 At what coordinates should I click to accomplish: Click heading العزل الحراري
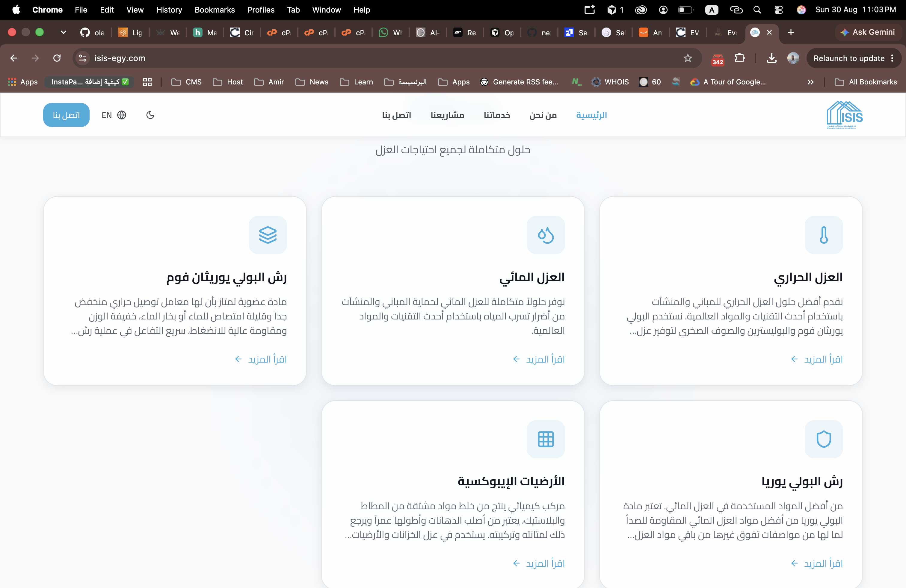[x=808, y=277]
